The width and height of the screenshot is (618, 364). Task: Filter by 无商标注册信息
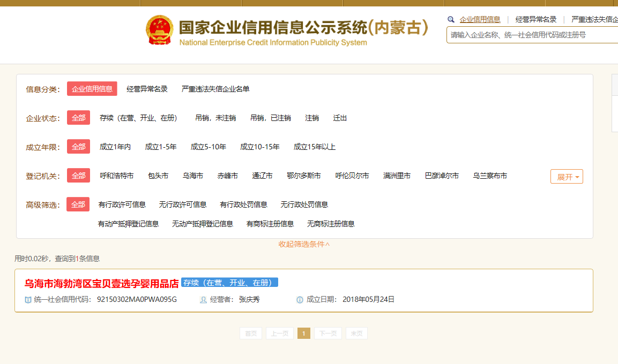point(331,224)
